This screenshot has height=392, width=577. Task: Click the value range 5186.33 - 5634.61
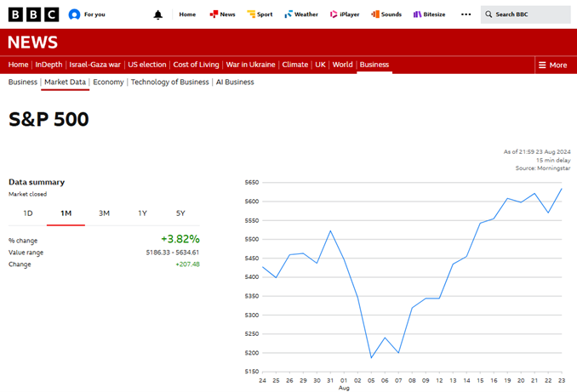pyautogui.click(x=173, y=253)
